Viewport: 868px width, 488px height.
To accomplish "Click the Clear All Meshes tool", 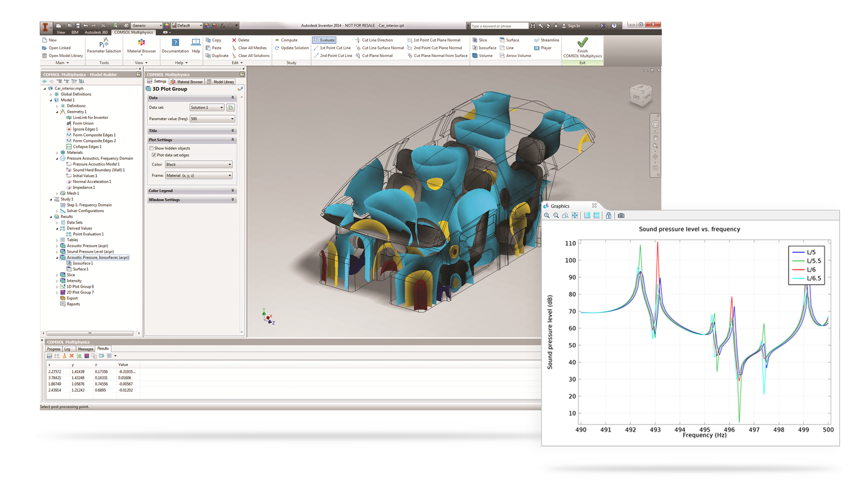I will pos(249,48).
